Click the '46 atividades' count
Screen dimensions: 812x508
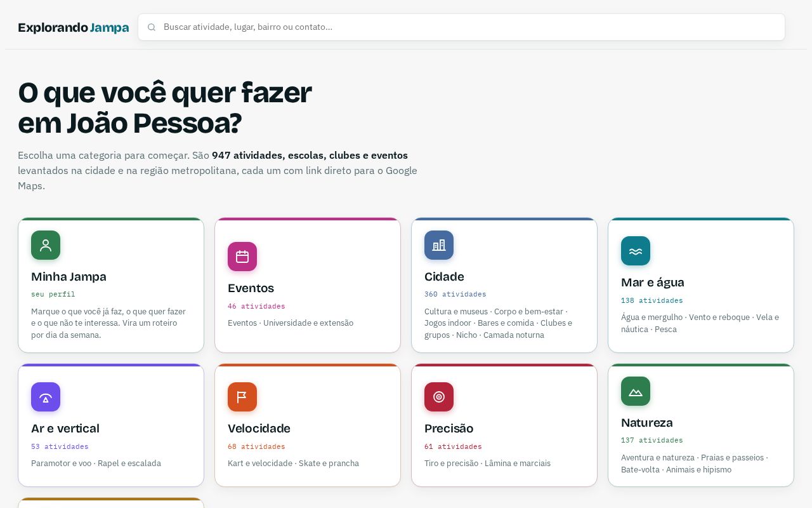click(256, 306)
